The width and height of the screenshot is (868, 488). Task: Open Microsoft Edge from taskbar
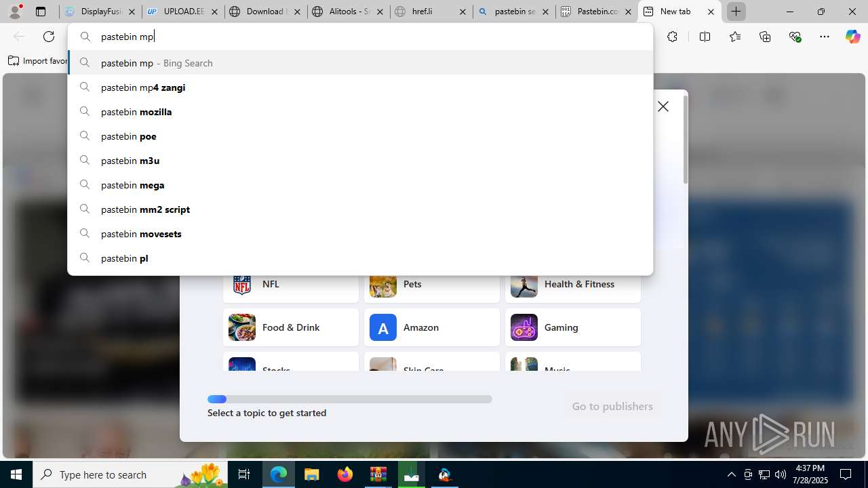pyautogui.click(x=279, y=474)
